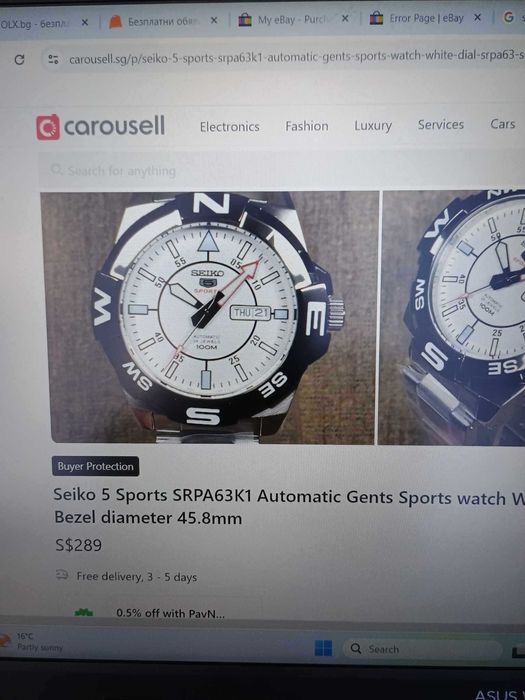
Task: Open the main Seiko watch photo
Action: [210, 317]
